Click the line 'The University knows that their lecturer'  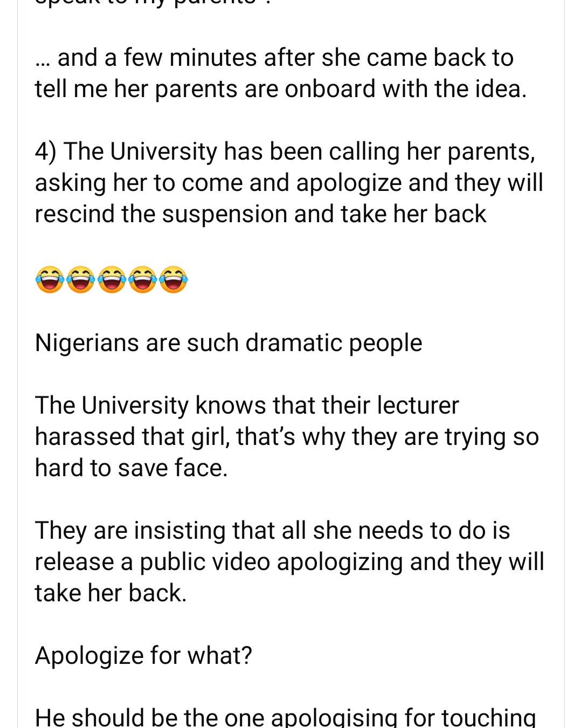(247, 406)
